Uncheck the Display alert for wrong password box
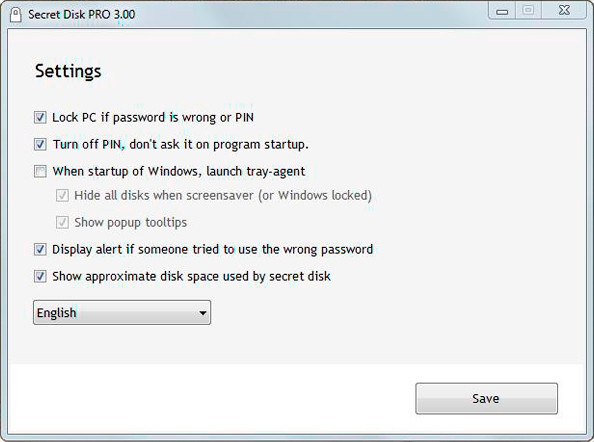Viewport: 594px width, 442px height. coord(40,250)
